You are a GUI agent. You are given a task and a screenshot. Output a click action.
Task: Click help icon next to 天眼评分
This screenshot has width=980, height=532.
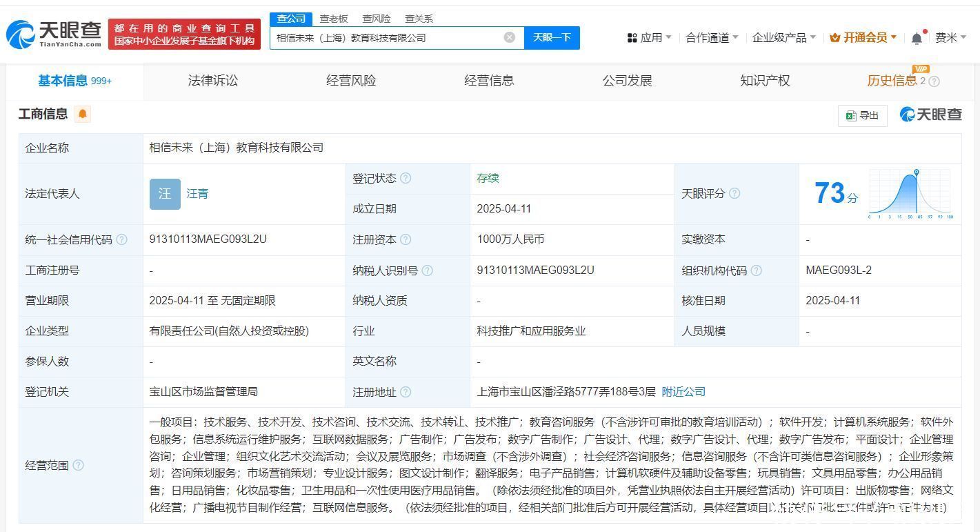tap(734, 193)
